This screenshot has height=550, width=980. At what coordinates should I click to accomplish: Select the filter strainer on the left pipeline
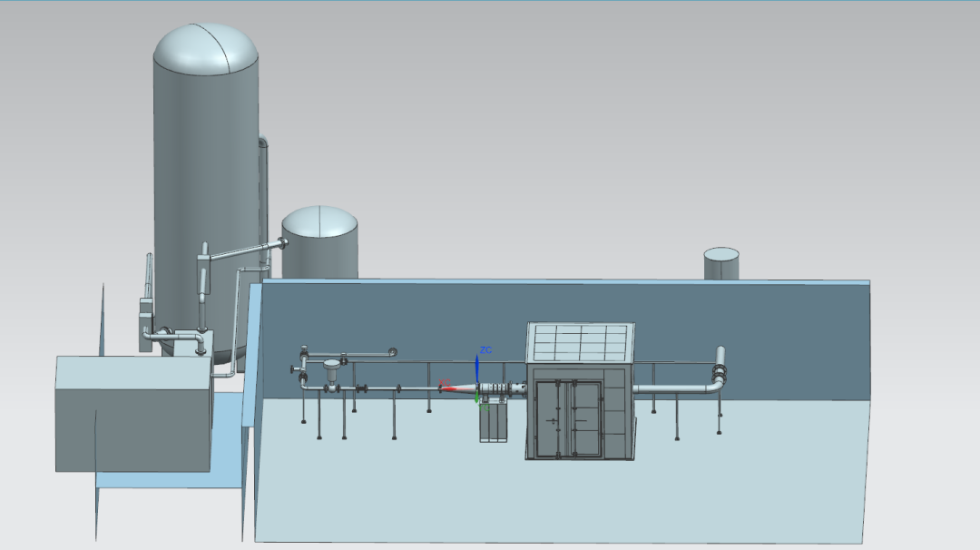point(331,370)
